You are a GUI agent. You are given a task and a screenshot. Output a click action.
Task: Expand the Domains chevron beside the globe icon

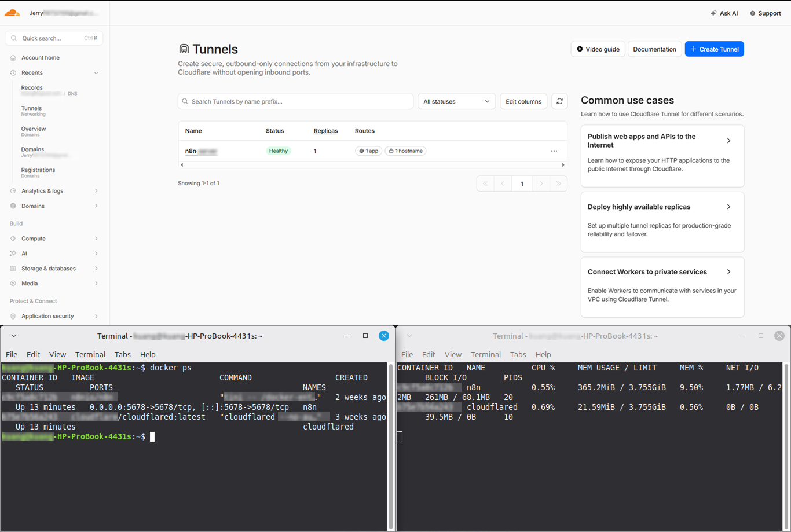(96, 206)
